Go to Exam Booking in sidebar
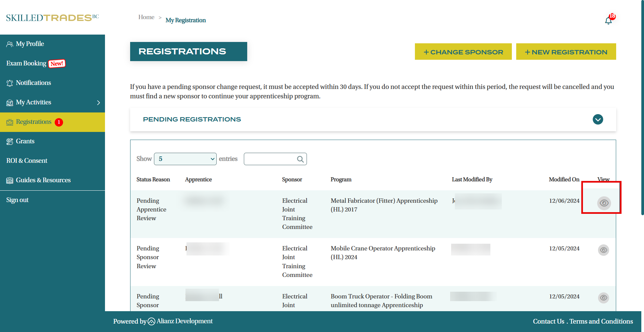Image resolution: width=644 pixels, height=332 pixels. pyautogui.click(x=26, y=63)
